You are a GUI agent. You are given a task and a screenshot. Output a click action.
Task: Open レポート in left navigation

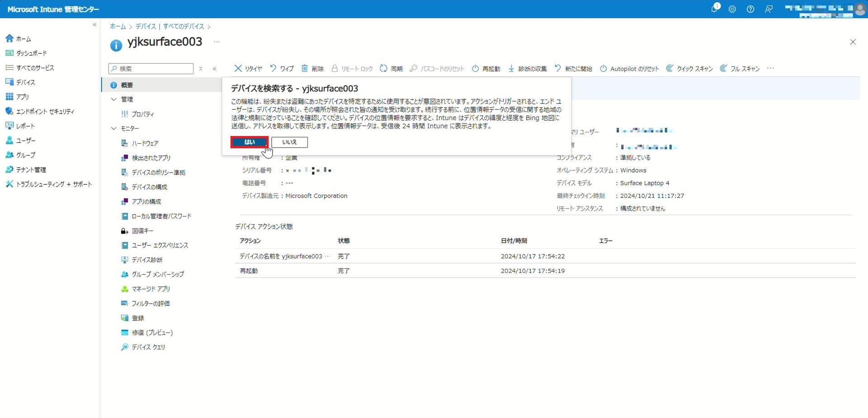coord(20,126)
